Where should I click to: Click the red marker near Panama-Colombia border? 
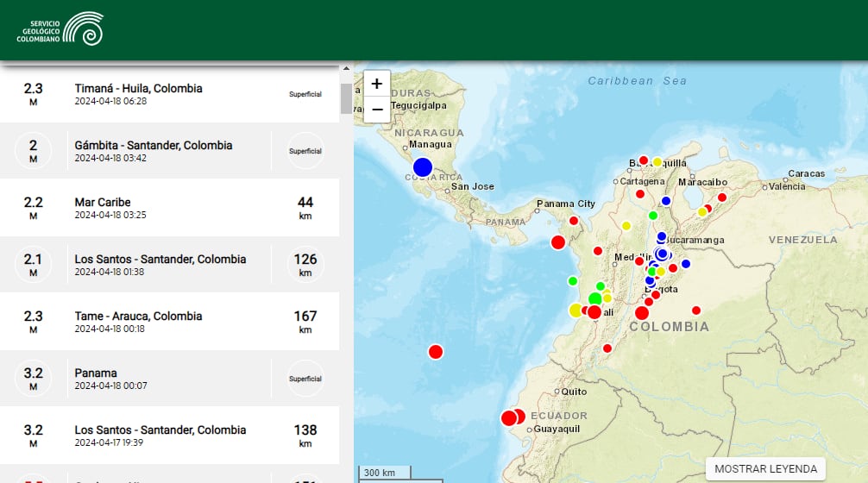pos(574,221)
